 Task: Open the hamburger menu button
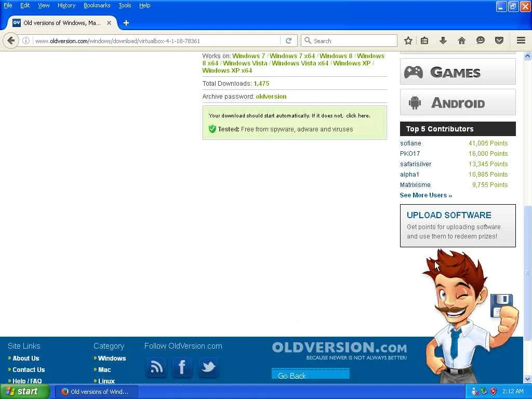pos(521,41)
